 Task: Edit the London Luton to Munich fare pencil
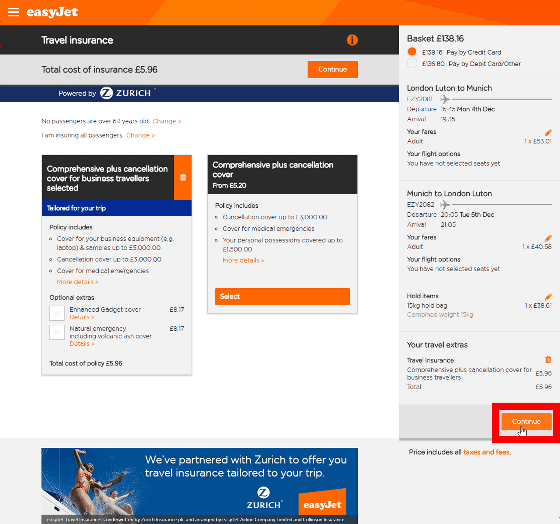(x=548, y=133)
